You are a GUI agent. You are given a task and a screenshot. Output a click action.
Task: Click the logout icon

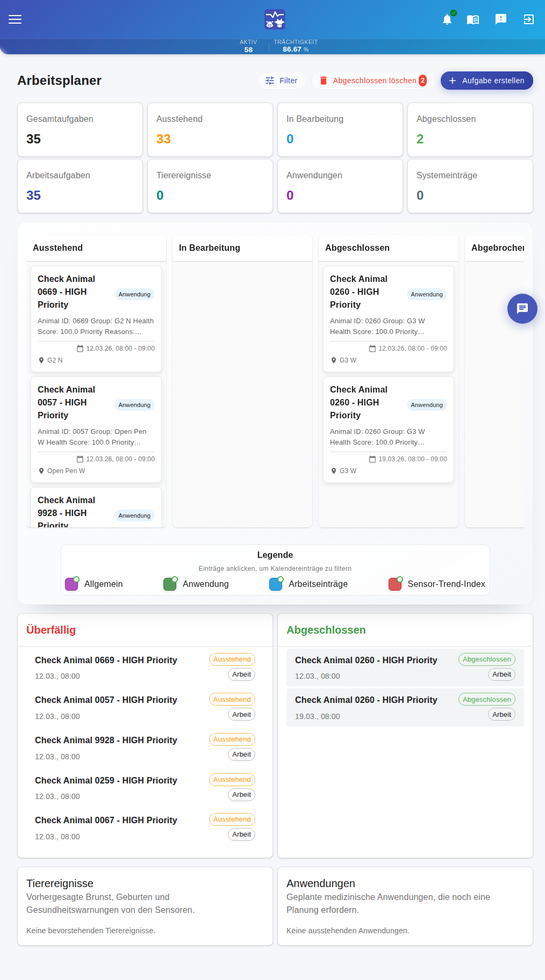coord(529,19)
